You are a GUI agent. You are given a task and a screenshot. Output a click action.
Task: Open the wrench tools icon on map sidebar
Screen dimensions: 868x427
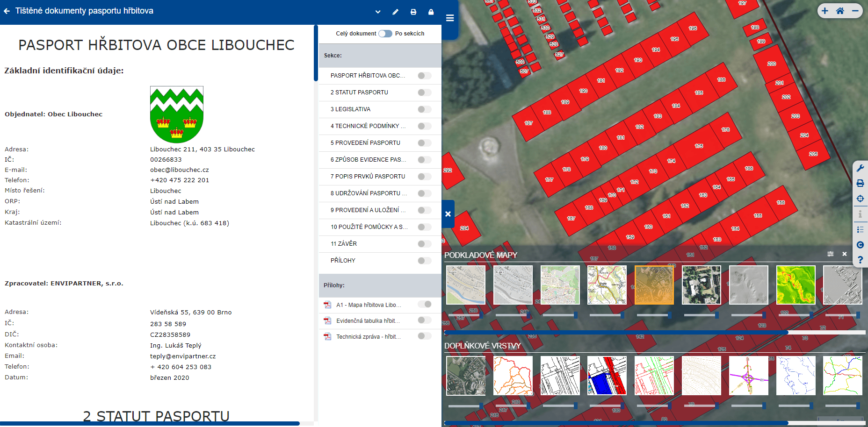click(x=860, y=168)
